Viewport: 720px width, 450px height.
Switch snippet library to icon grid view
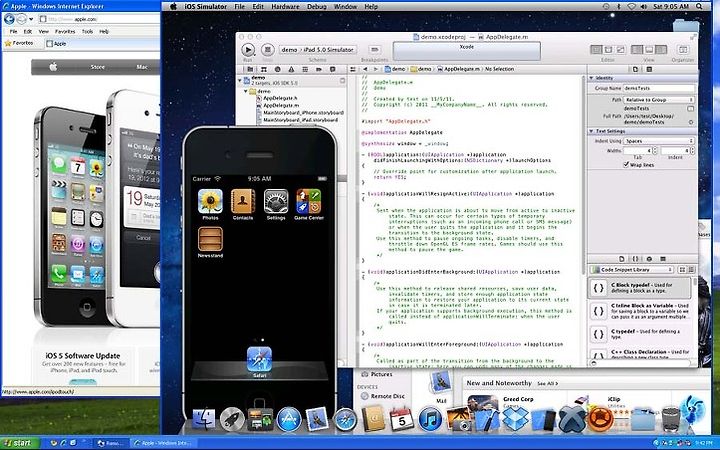(x=682, y=270)
